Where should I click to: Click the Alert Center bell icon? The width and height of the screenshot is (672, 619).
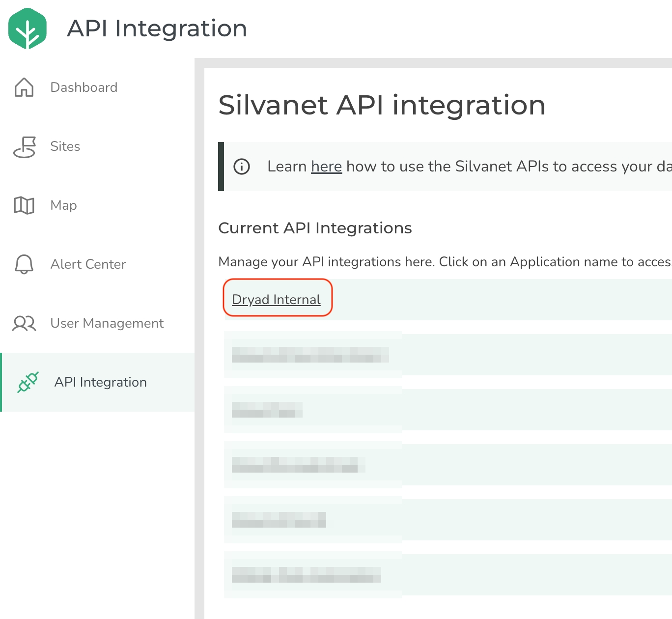[x=24, y=264]
